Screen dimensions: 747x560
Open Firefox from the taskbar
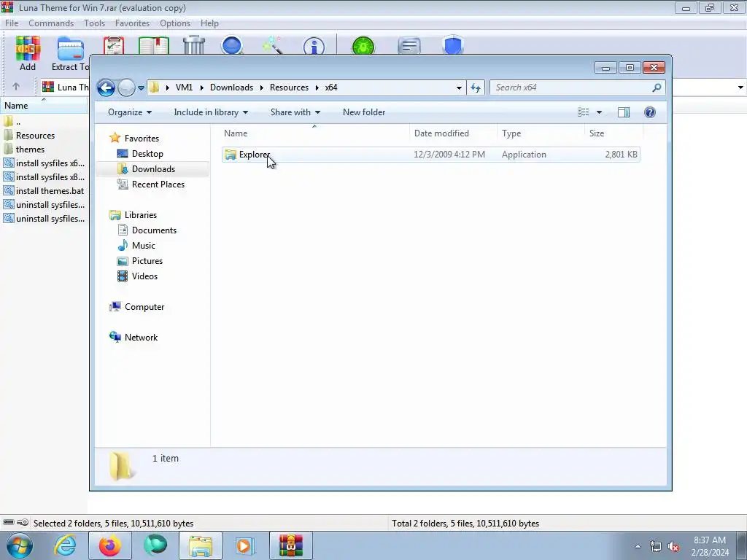(x=109, y=545)
